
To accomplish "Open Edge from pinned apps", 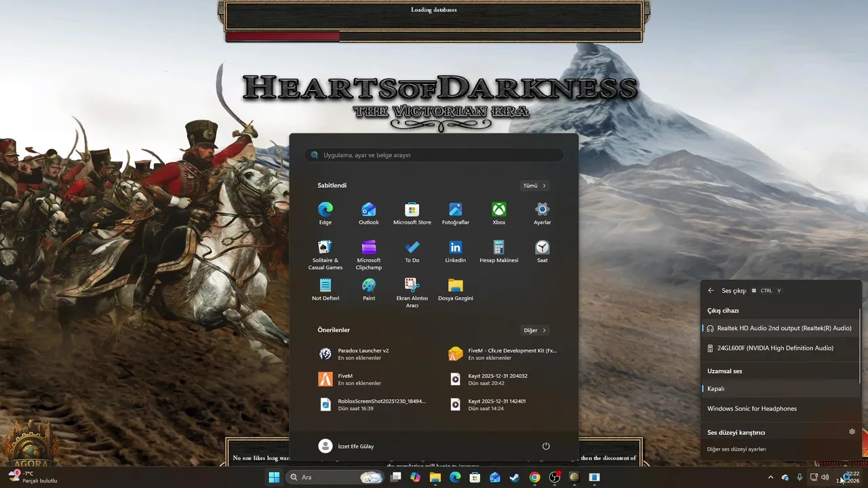I will click(x=325, y=213).
